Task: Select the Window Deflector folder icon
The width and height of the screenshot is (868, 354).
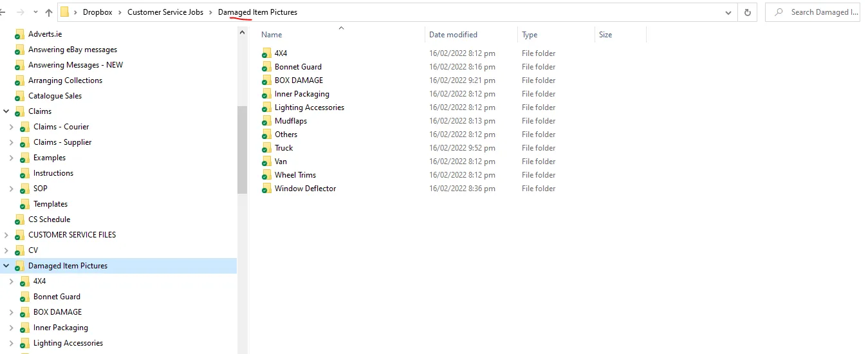Action: click(266, 189)
